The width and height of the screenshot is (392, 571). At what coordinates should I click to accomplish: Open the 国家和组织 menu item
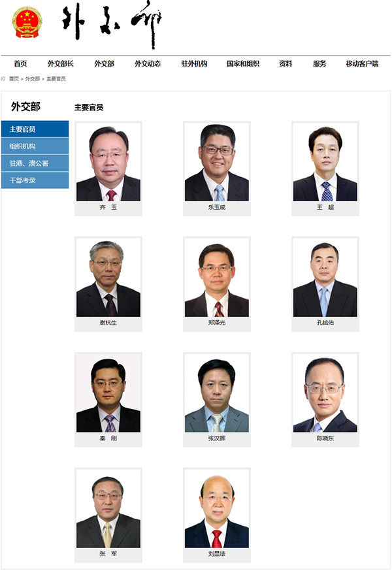[x=243, y=64]
